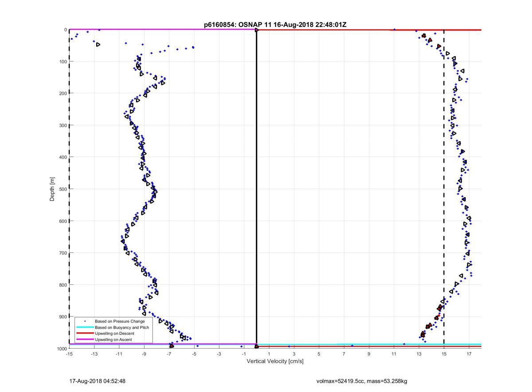Viewport: 532px width, 392px height.
Task: Click the depth tick label 400
Action: pyautogui.click(x=63, y=157)
